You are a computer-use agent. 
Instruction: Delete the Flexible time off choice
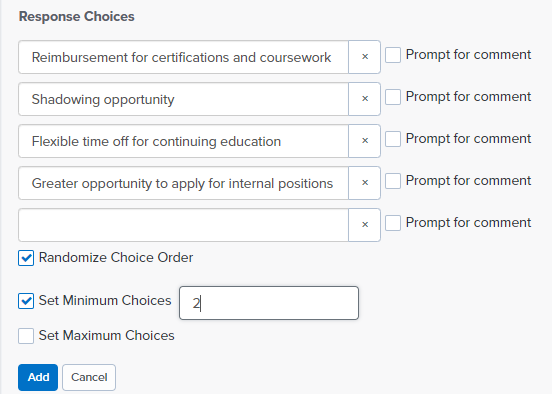point(365,140)
